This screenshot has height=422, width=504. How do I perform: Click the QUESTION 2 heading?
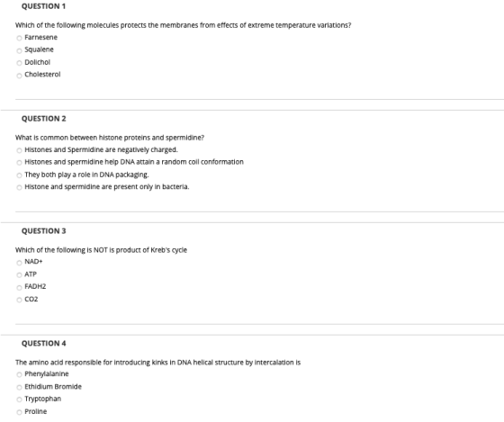click(44, 119)
